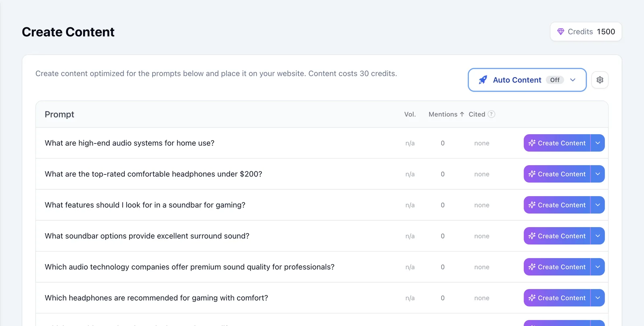The width and height of the screenshot is (644, 326).
Task: Create Content for high-end audio systems prompt
Action: [557, 143]
